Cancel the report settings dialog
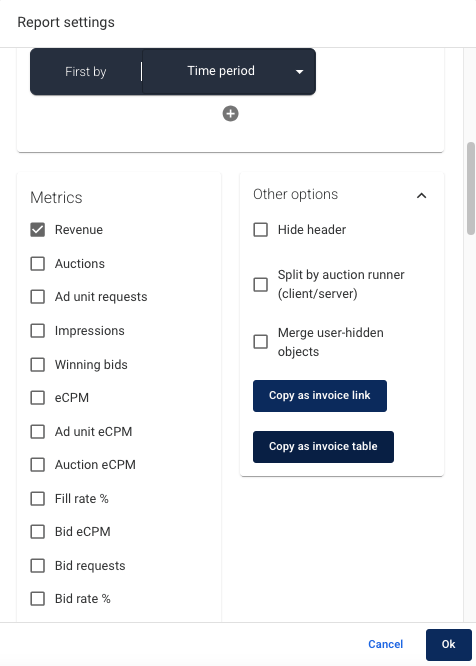 [x=386, y=644]
